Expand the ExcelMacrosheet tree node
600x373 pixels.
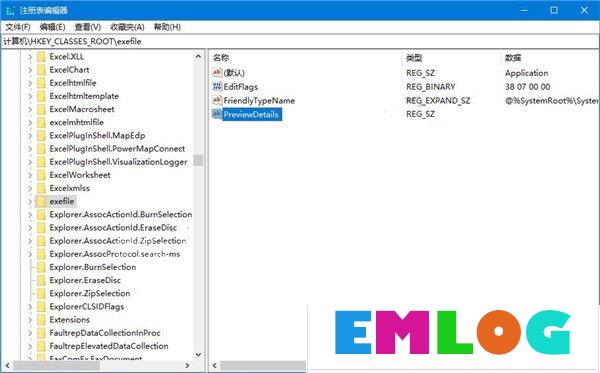click(30, 109)
